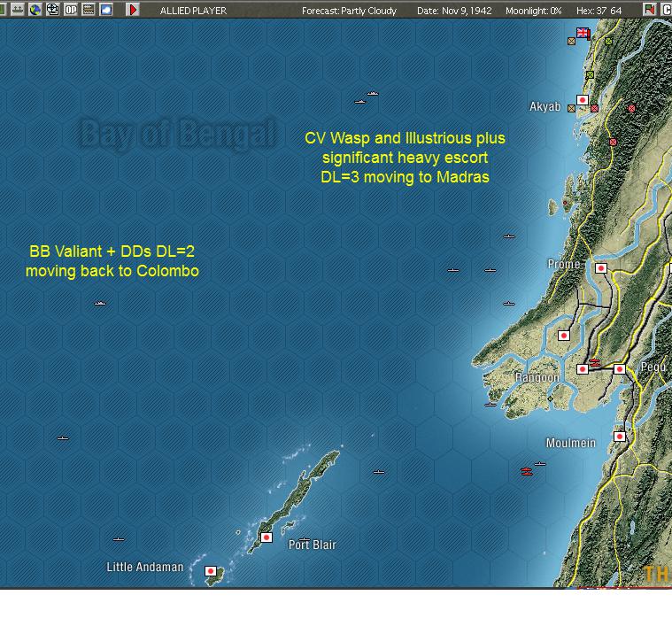
Task: Open the ship task force list icon
Action: (x=18, y=10)
